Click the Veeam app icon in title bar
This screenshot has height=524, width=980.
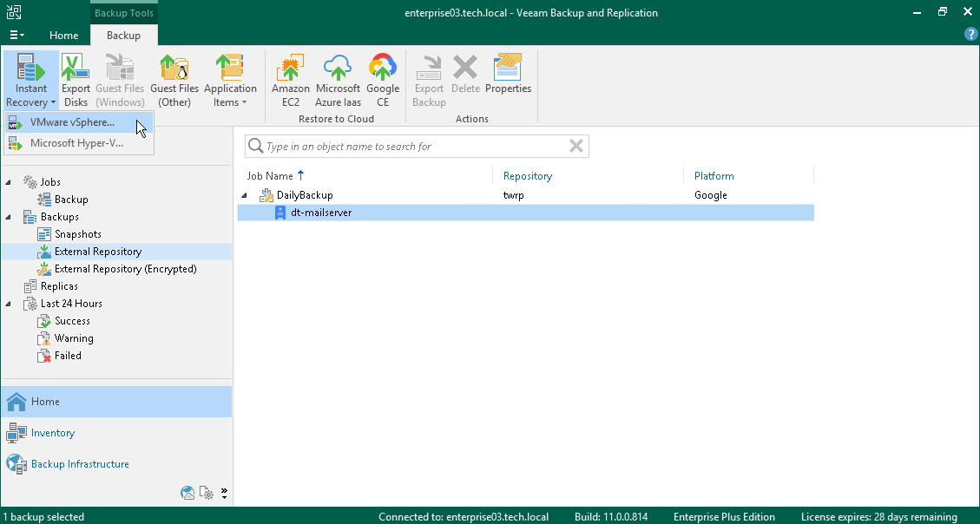pyautogui.click(x=14, y=12)
